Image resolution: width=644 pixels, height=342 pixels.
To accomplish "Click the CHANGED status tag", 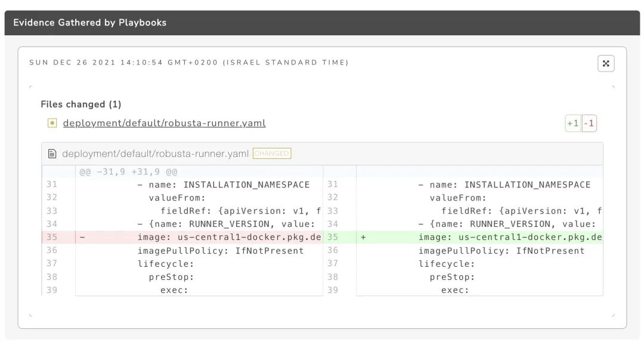I will click(x=272, y=153).
